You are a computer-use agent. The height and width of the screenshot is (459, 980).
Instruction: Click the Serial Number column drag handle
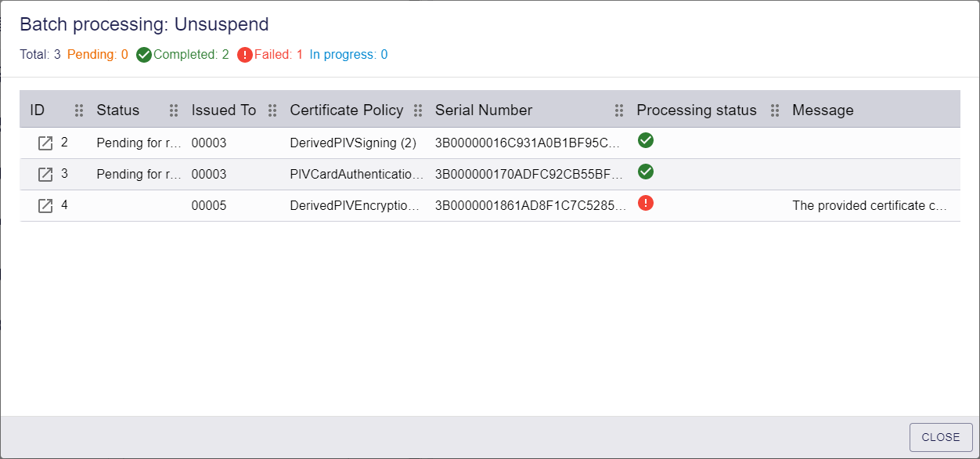click(x=619, y=110)
